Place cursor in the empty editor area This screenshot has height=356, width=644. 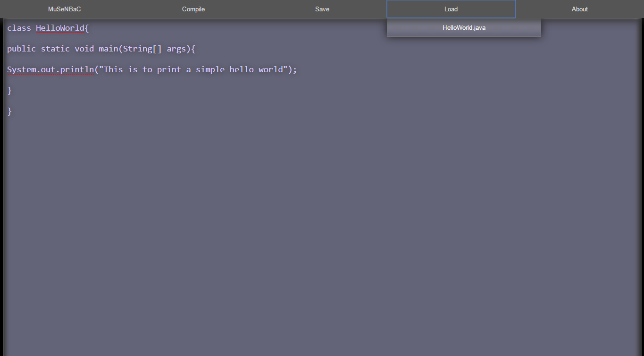283,212
